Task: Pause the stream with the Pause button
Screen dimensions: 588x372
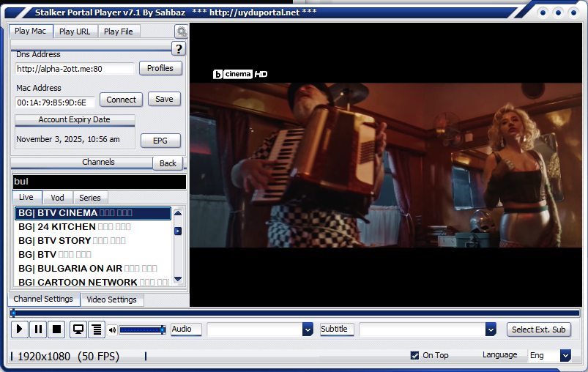Action: (x=38, y=330)
